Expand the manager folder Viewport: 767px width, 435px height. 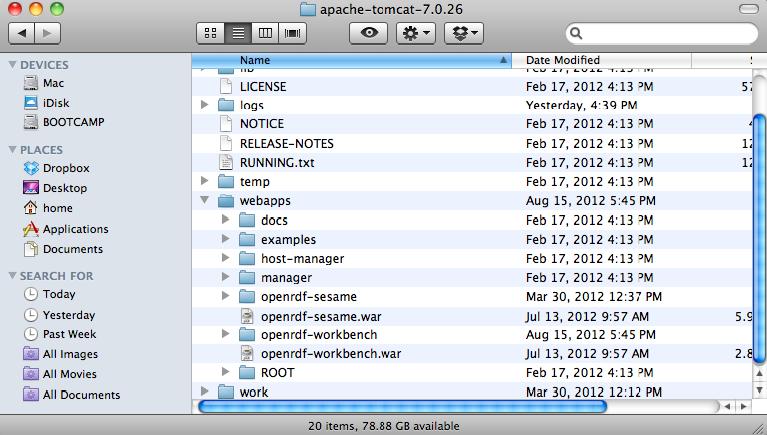(226, 276)
